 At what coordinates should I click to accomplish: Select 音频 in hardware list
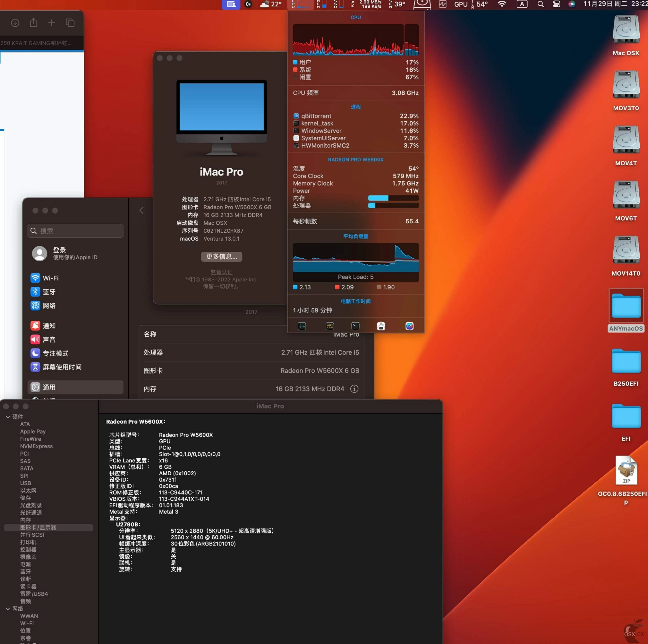tap(26, 601)
